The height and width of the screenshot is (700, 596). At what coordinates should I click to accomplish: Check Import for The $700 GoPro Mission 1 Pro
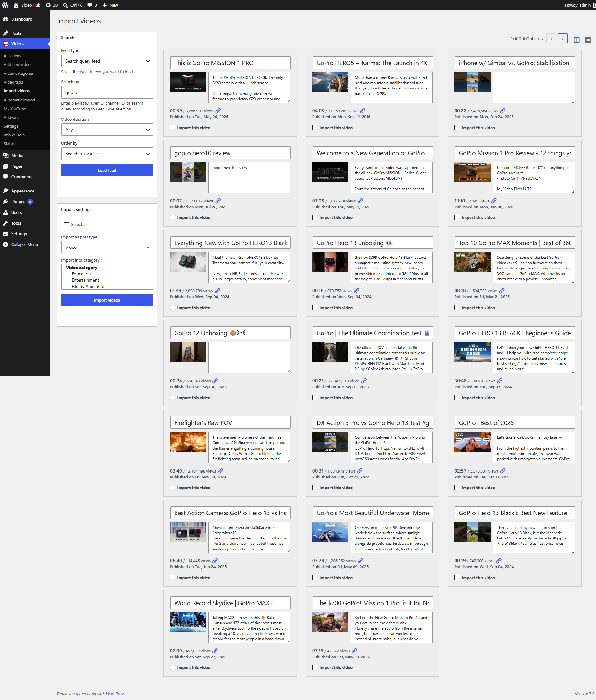point(314,667)
